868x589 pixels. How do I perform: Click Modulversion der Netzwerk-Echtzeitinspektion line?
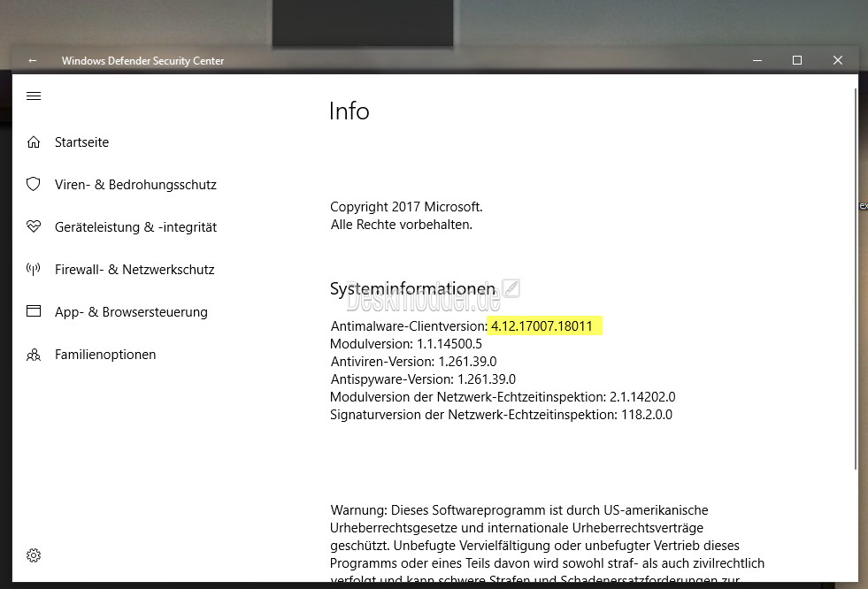point(503,397)
